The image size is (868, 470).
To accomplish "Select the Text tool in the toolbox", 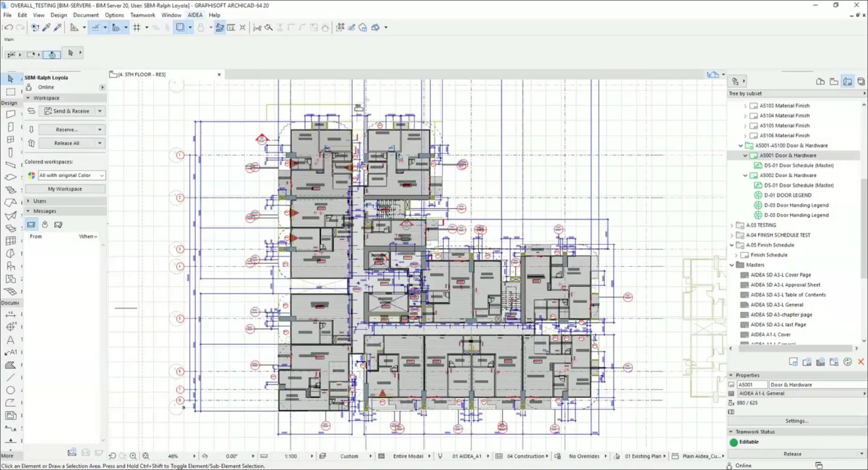I will click(10, 339).
